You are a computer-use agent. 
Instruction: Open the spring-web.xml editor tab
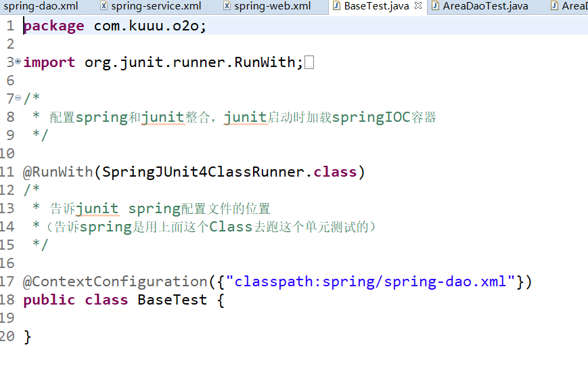[x=272, y=6]
